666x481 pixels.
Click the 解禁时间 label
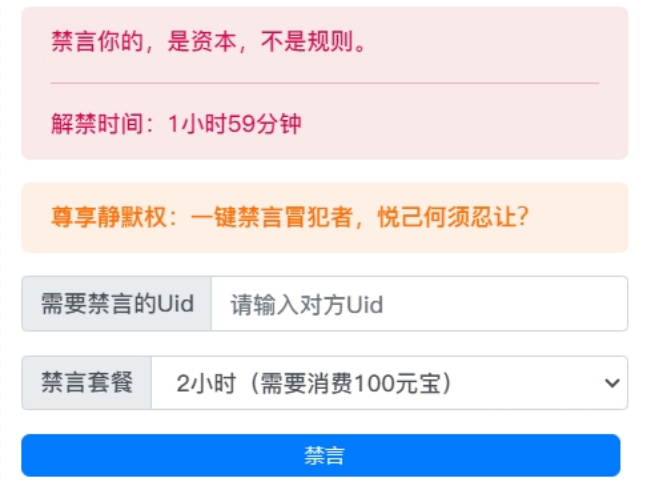[103, 124]
